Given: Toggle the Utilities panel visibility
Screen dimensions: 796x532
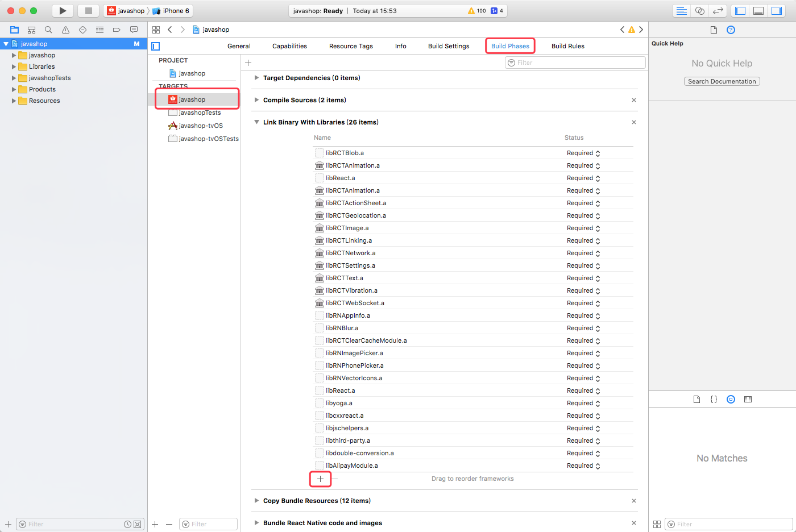Looking at the screenshot, I should pyautogui.click(x=777, y=11).
